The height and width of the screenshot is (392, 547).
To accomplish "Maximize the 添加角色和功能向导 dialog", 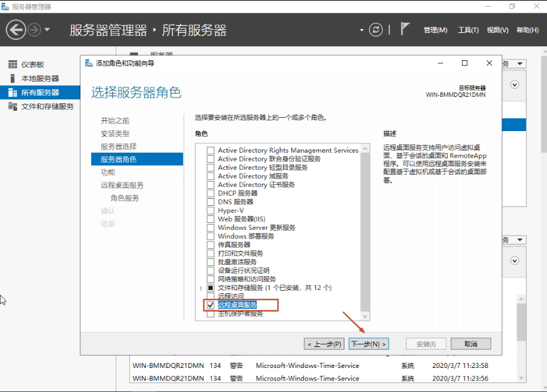I will 465,63.
